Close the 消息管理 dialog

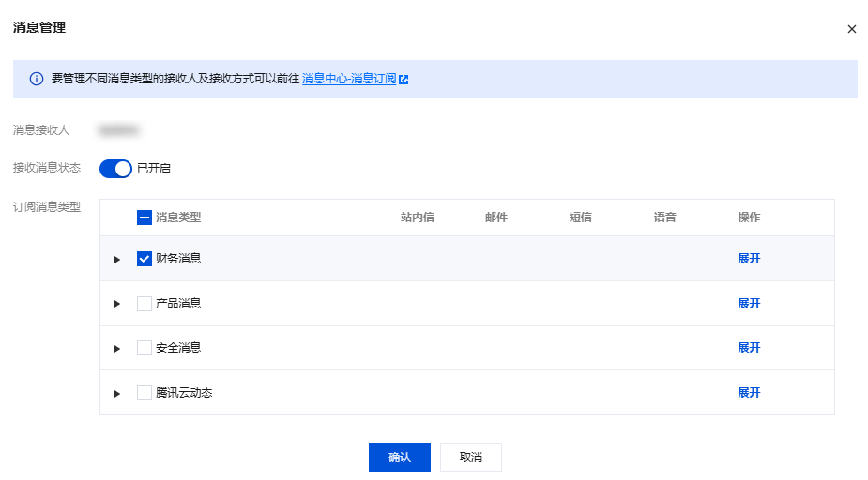click(852, 29)
